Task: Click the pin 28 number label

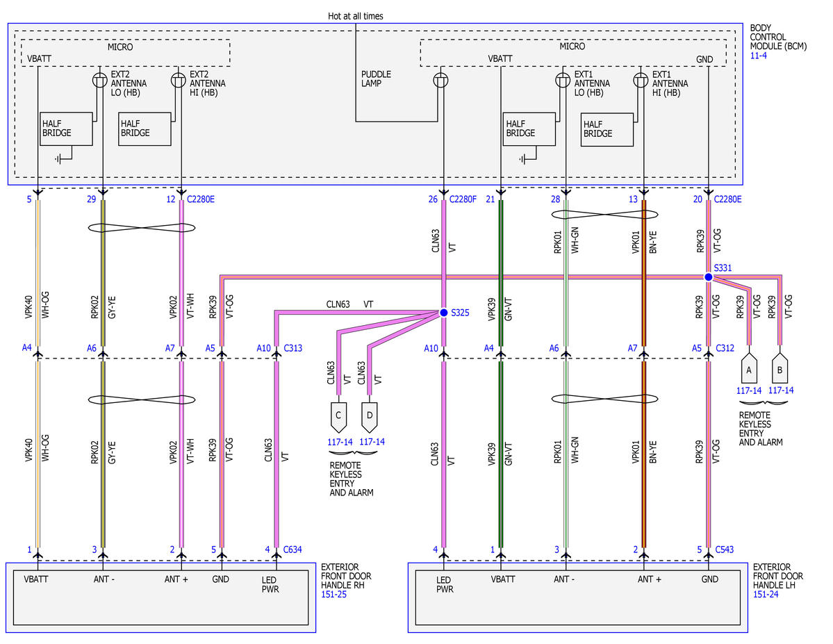Action: [556, 199]
